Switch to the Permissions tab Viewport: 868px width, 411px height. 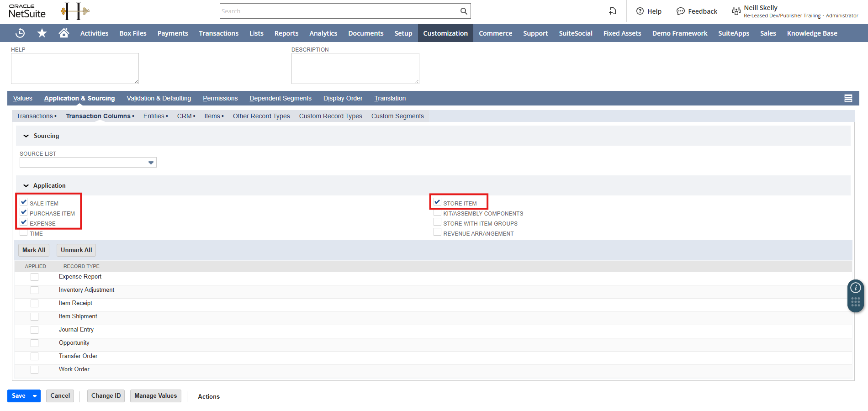pos(220,98)
